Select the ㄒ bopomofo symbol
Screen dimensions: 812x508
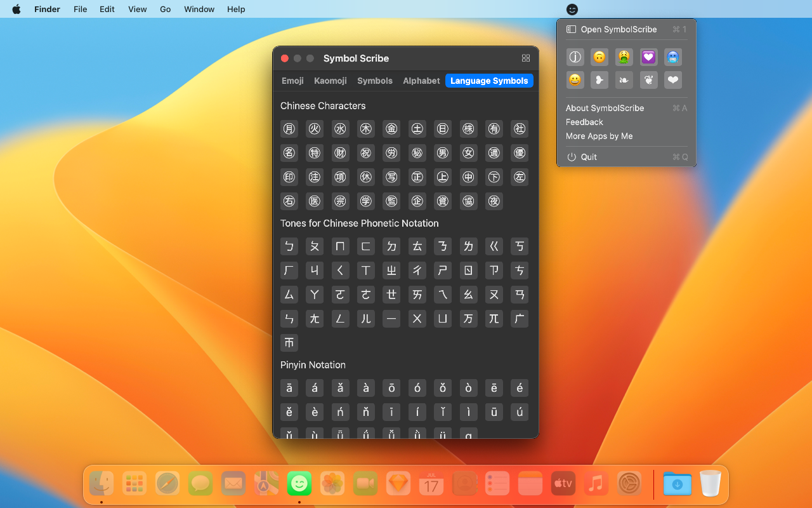pos(366,271)
